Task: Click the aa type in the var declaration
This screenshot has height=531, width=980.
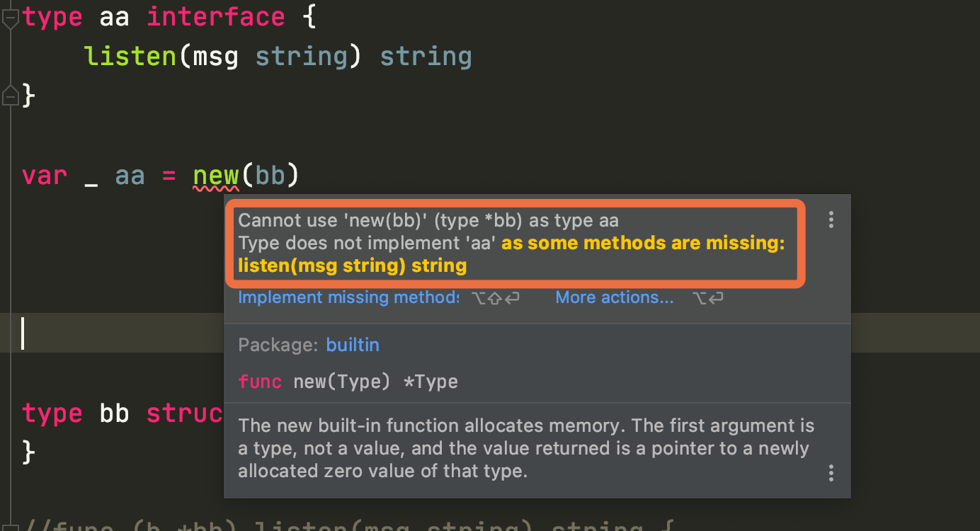Action: tap(130, 175)
